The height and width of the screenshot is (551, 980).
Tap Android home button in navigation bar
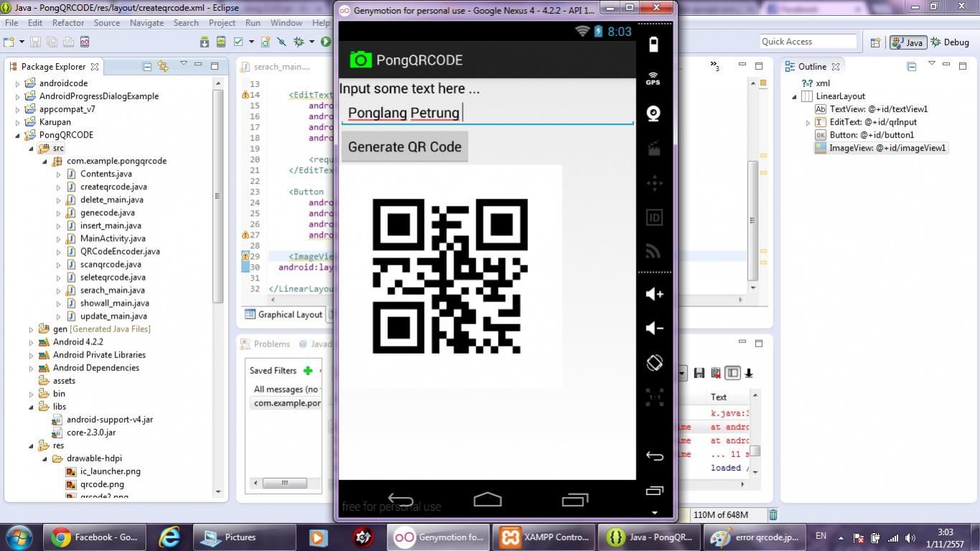[x=488, y=499]
